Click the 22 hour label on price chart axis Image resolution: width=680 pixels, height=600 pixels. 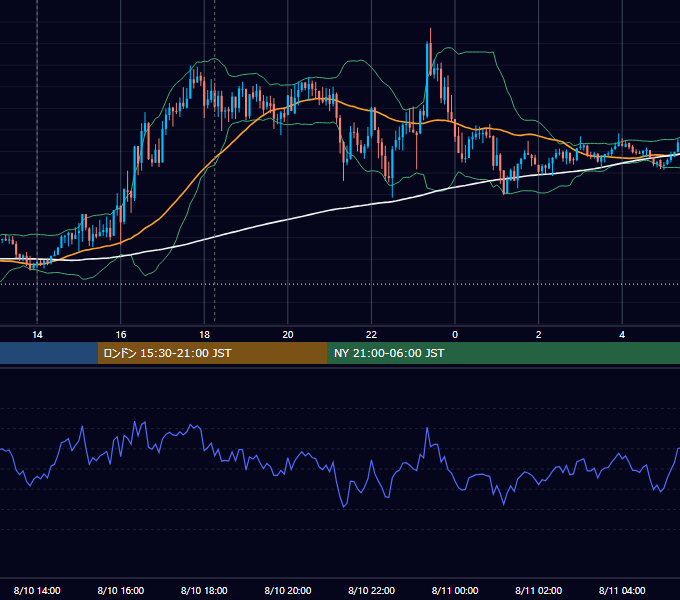371,335
